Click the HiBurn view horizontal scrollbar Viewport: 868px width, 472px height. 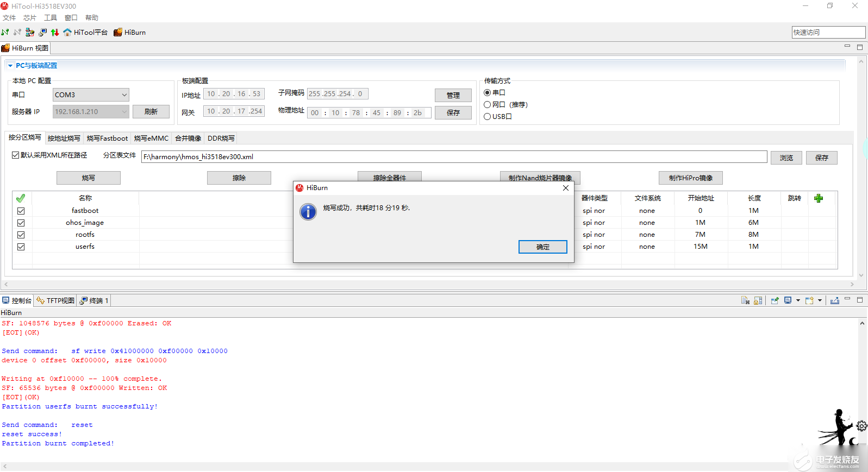point(428,284)
